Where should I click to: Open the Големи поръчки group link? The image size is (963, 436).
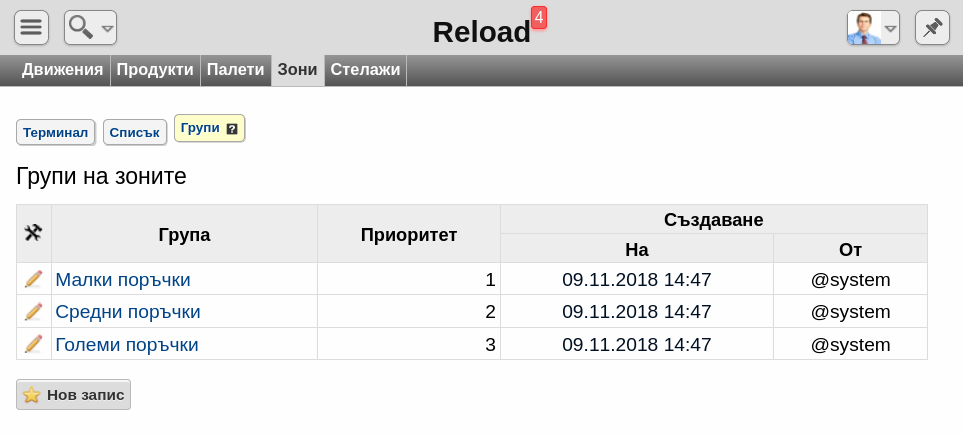[x=127, y=345]
